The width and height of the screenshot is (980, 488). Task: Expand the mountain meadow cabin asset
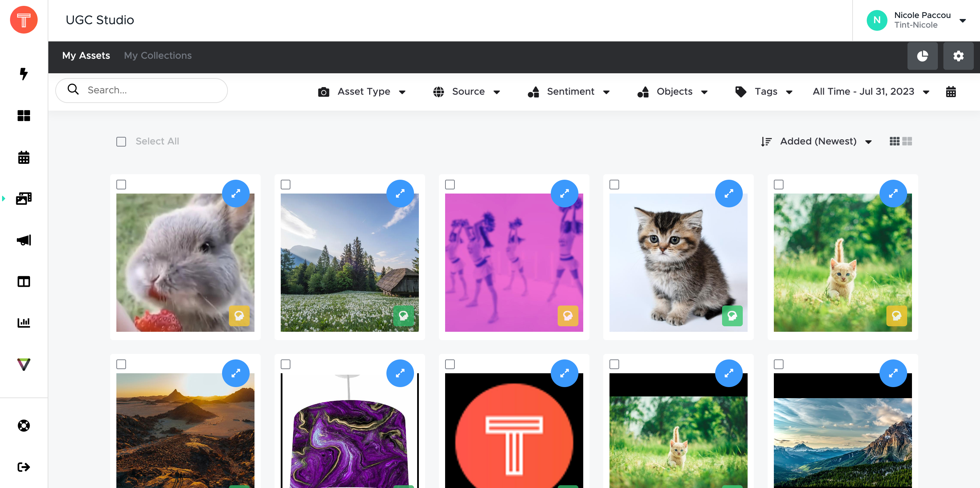400,194
